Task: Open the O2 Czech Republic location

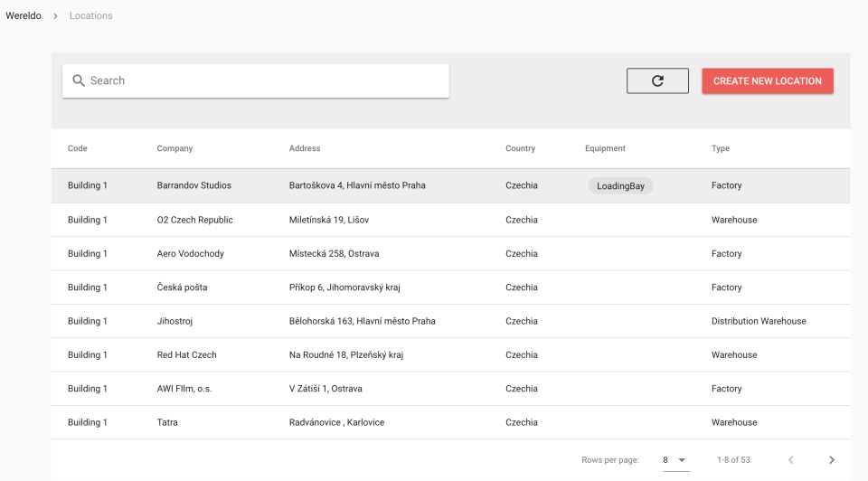Action: (x=194, y=220)
